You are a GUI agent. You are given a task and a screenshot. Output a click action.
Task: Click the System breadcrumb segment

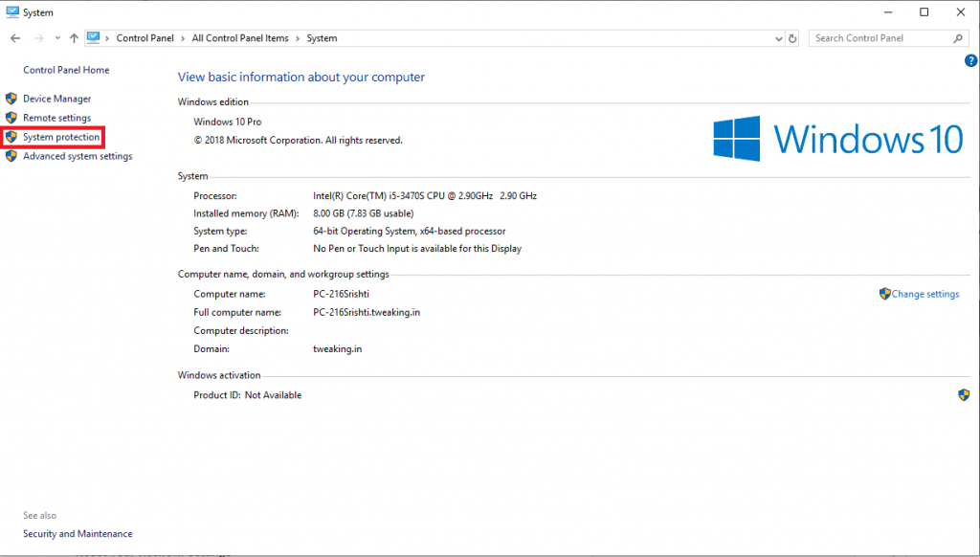322,38
